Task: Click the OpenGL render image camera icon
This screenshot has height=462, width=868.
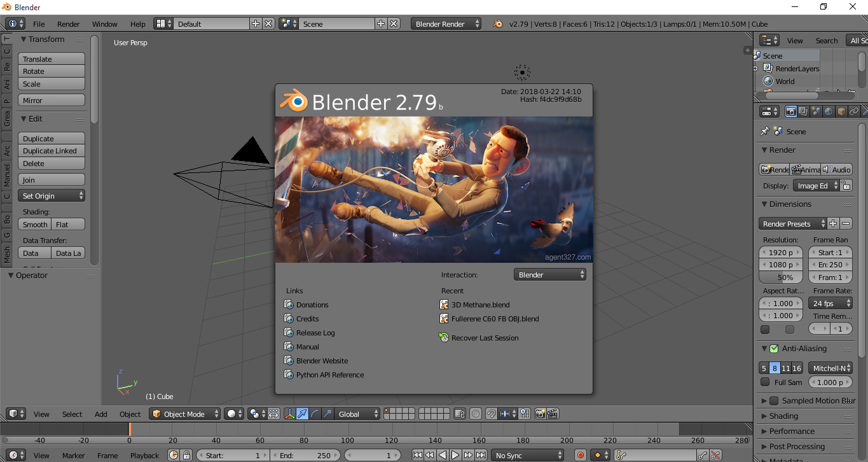Action: click(x=540, y=414)
